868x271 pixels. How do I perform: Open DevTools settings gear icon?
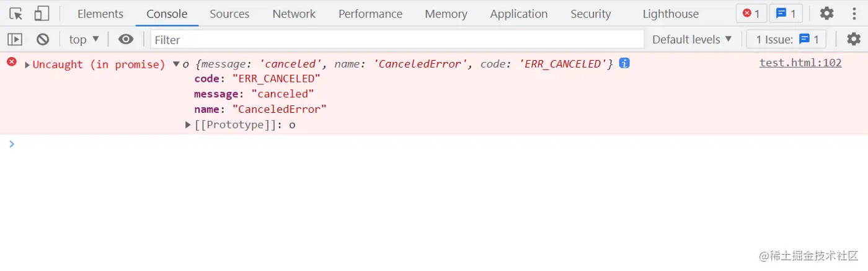click(826, 14)
